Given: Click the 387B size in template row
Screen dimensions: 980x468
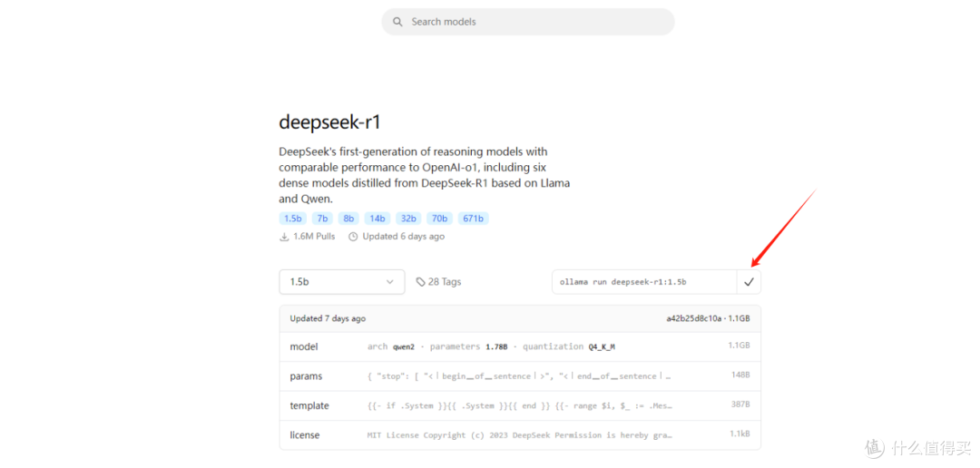Looking at the screenshot, I should pos(740,405).
